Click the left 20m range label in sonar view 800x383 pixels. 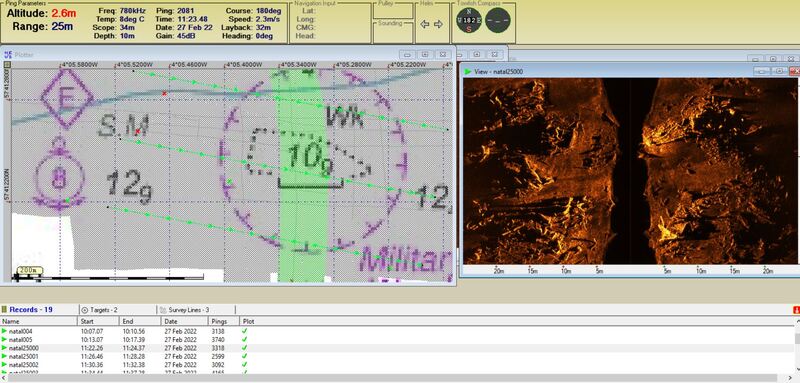499,271
